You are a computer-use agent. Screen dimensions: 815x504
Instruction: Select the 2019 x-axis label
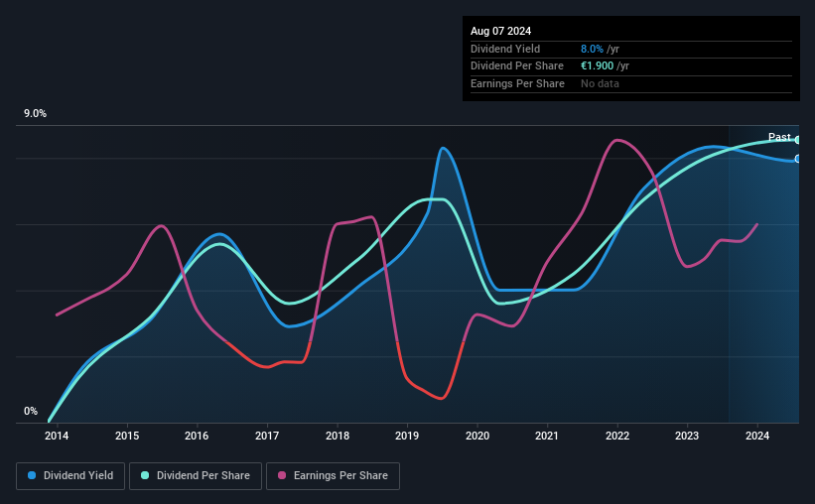[407, 436]
